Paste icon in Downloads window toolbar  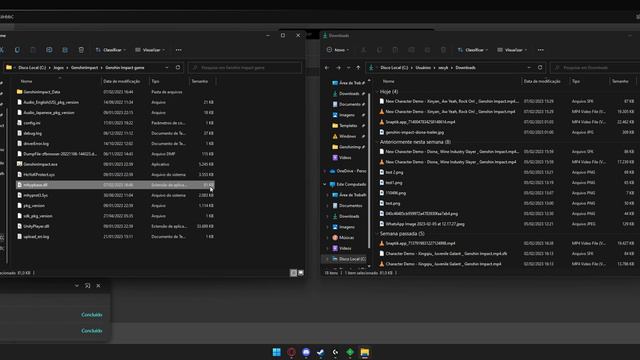pos(395,50)
